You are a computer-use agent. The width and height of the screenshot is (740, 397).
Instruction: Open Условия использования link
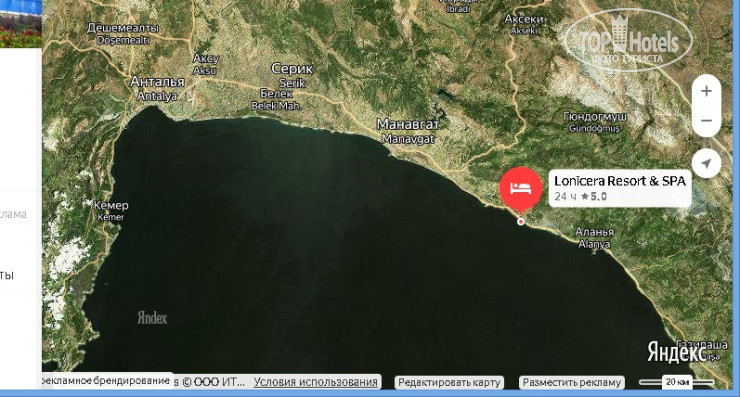315,382
